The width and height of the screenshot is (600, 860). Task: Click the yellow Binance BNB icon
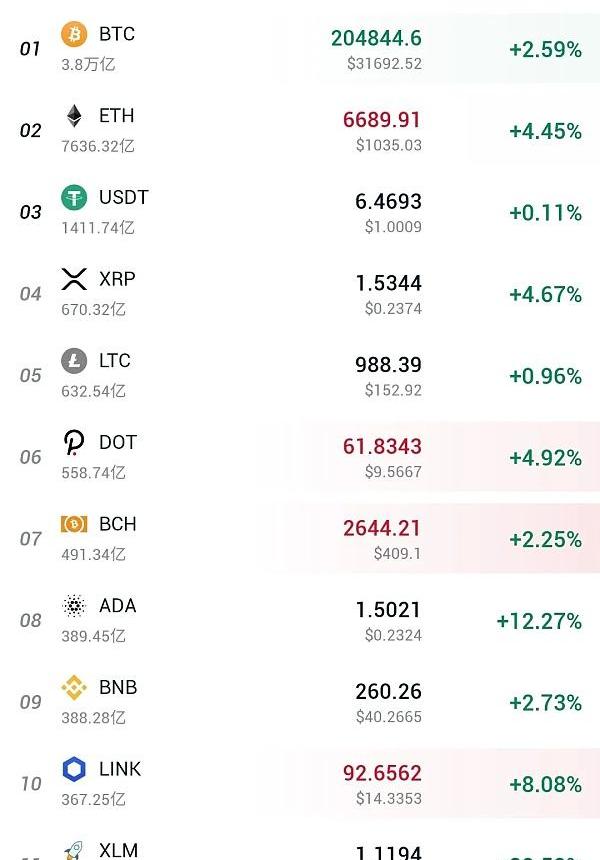click(x=74, y=687)
